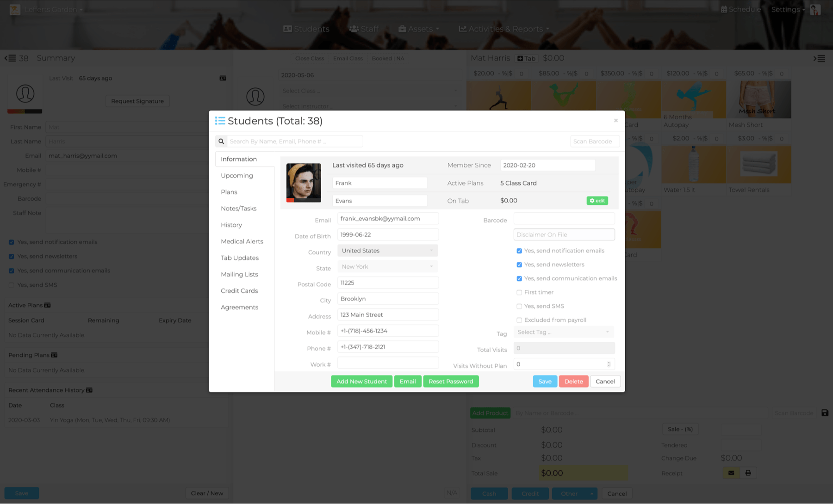
Task: Open the State dropdown showing New York
Action: [x=388, y=267]
